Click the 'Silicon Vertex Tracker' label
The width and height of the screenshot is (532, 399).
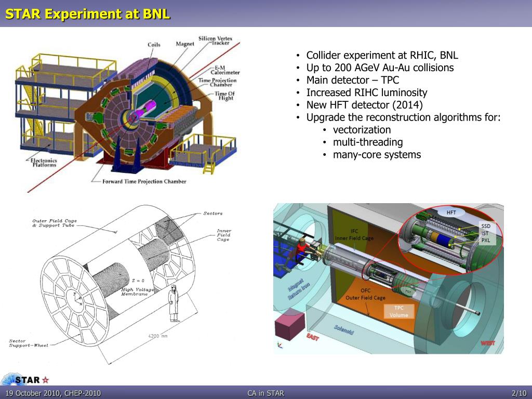pyautogui.click(x=216, y=41)
